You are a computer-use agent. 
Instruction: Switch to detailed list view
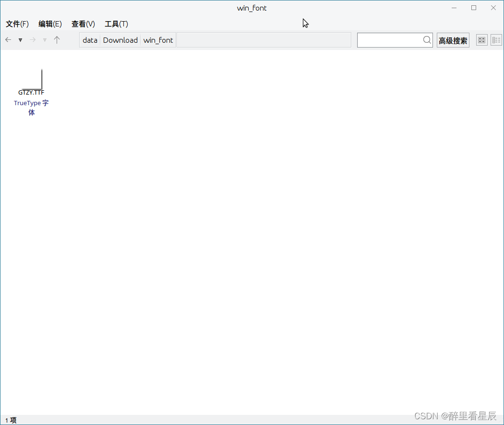coord(496,40)
